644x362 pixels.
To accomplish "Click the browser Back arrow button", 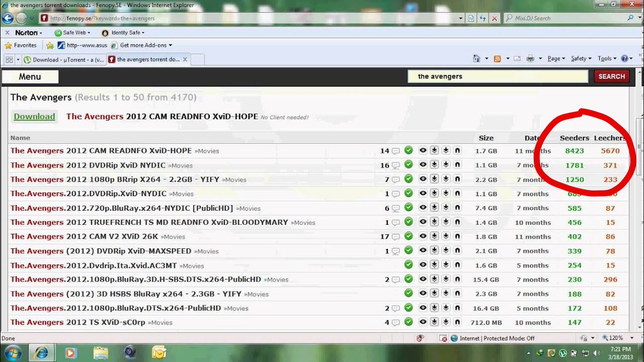I will pyautogui.click(x=8, y=18).
